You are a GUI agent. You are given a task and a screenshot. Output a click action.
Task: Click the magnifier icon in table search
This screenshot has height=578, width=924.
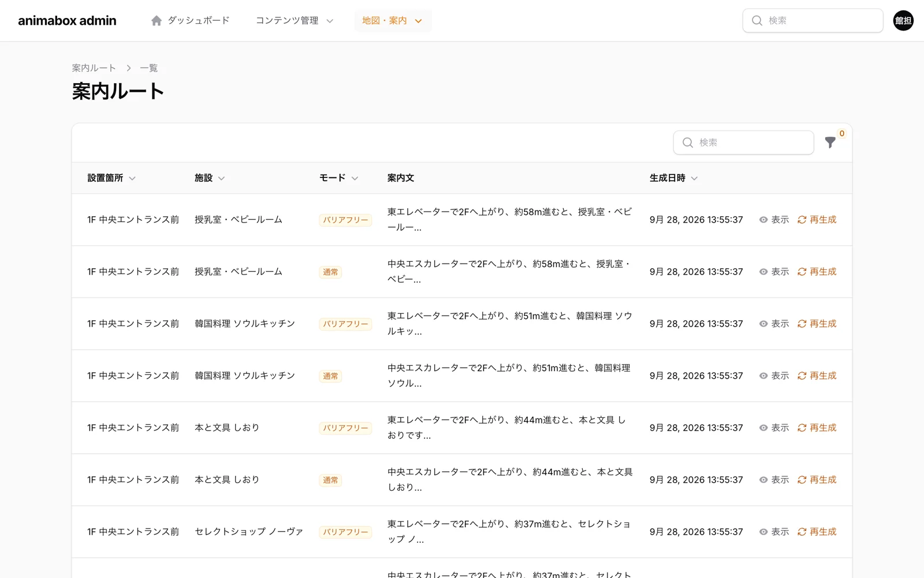coord(687,143)
